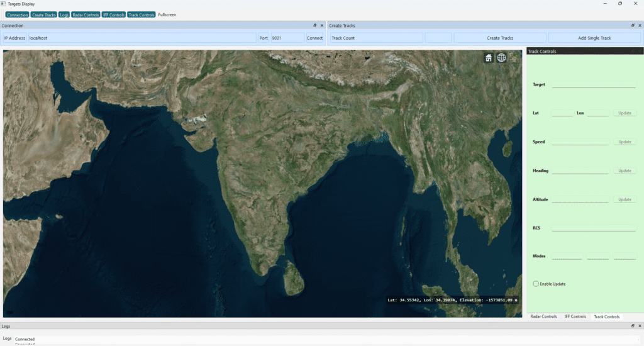Close the Create Tracks panel with its X icon
644x346 pixels.
640,26
